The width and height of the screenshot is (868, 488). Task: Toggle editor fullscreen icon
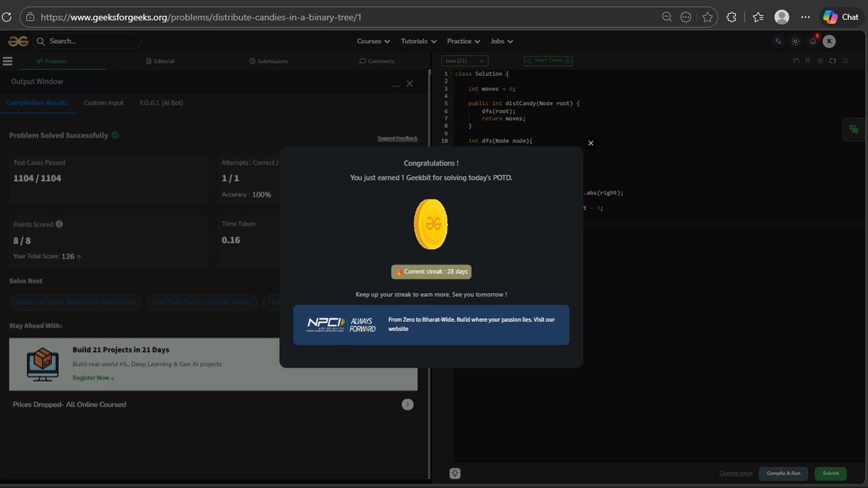click(x=845, y=61)
